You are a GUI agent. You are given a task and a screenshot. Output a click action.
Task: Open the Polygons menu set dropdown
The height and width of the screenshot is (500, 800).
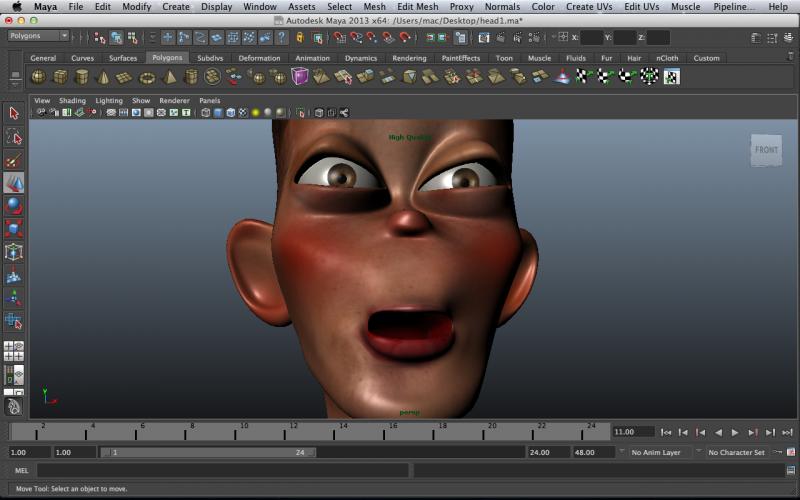[x=37, y=36]
